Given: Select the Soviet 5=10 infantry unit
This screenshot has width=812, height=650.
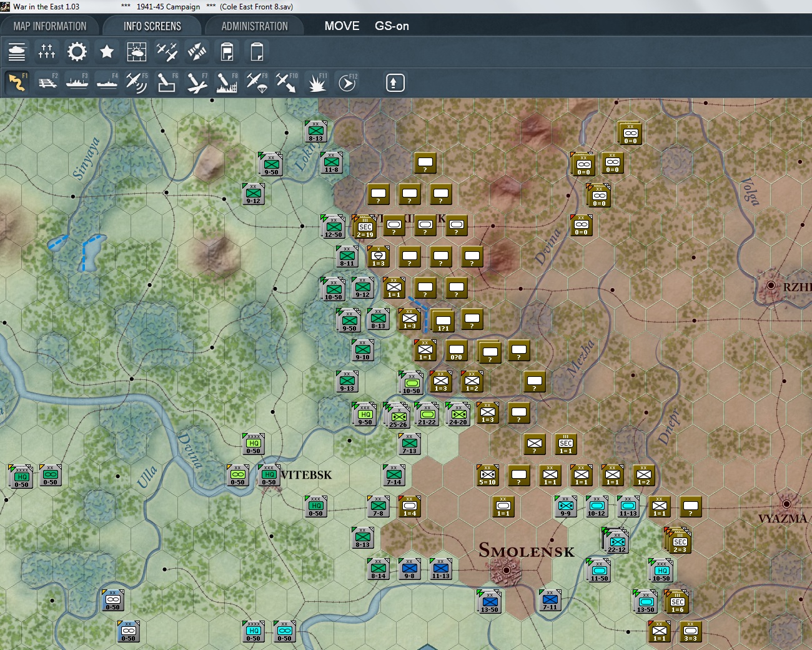Looking at the screenshot, I should pos(488,475).
